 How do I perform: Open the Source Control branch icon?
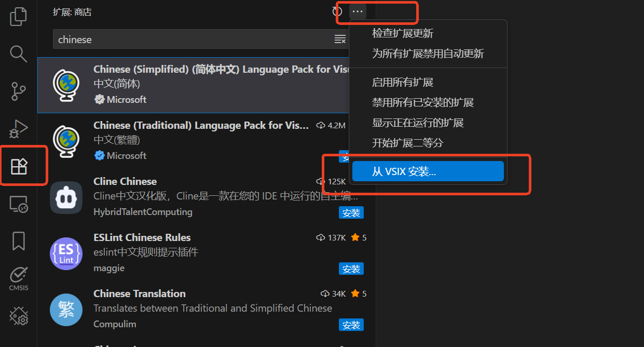[x=19, y=90]
